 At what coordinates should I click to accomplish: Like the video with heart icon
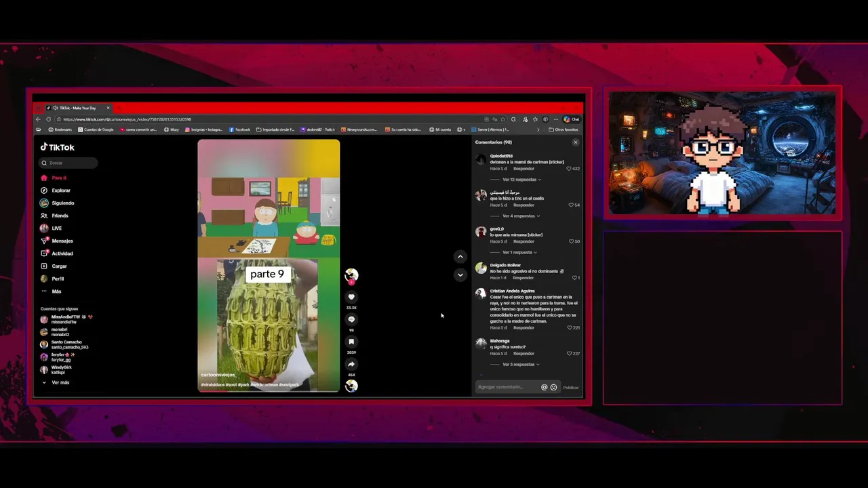pyautogui.click(x=351, y=297)
